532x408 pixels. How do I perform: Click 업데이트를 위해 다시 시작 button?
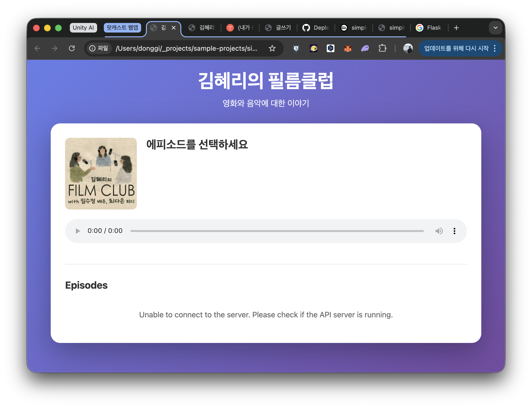pyautogui.click(x=456, y=48)
